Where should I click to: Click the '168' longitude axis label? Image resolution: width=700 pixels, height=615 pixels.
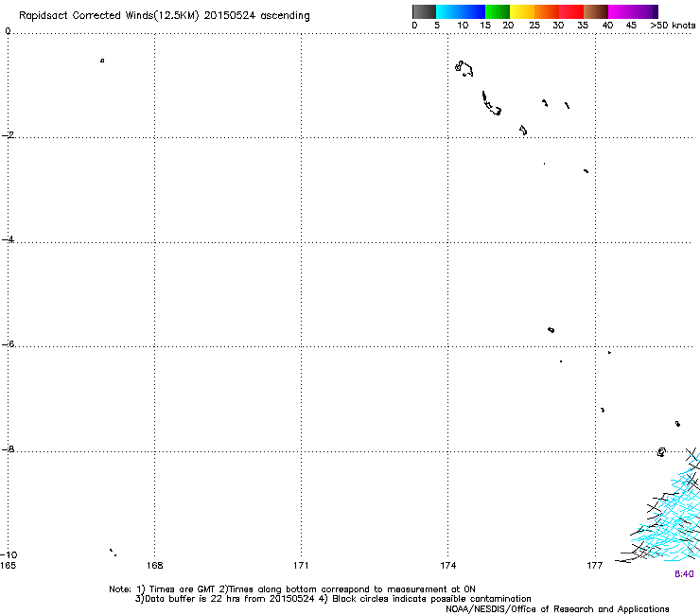[154, 566]
